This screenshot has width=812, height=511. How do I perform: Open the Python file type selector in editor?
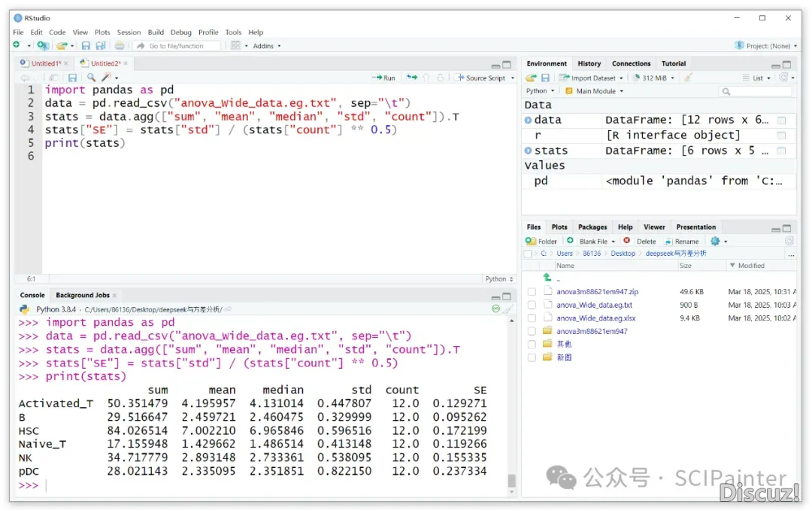(499, 278)
